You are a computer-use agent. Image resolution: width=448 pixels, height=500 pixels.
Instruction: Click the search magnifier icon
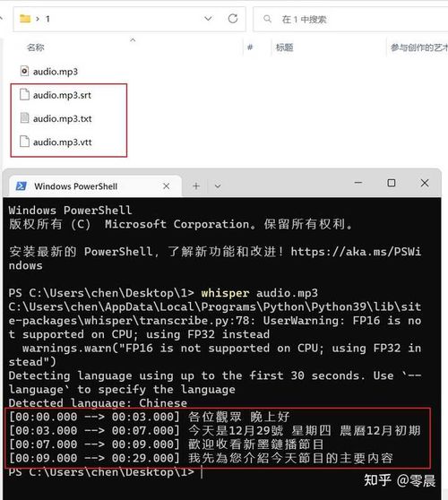point(267,19)
